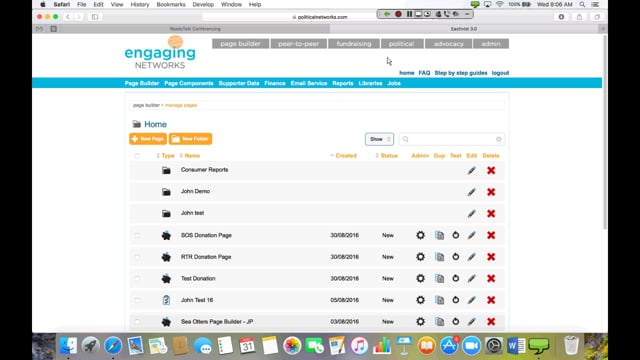Image resolution: width=640 pixels, height=360 pixels.
Task: Open admin settings for Test Donation
Action: tap(420, 278)
